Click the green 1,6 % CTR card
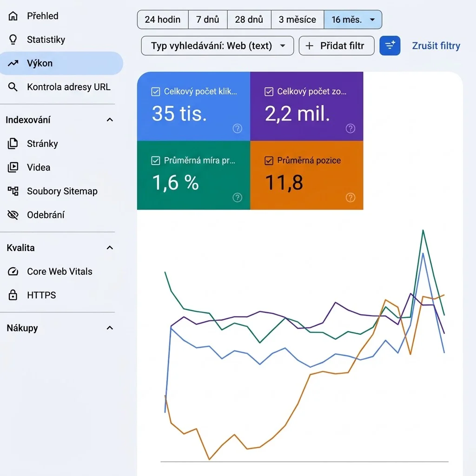 click(194, 175)
